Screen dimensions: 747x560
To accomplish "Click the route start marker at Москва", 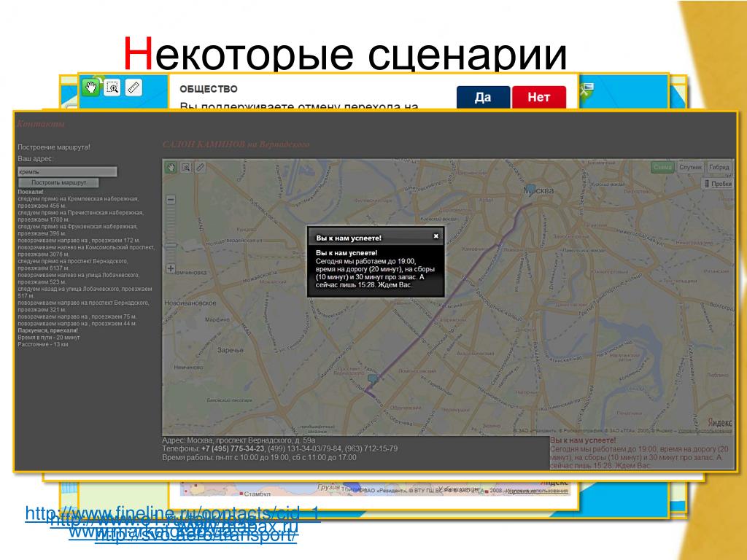I will (530, 190).
